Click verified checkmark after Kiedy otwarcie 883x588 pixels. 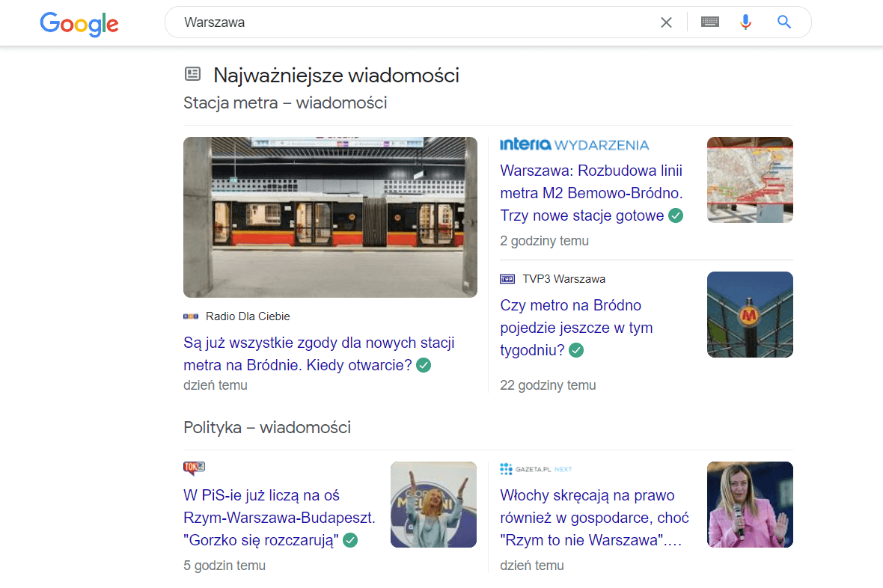[x=424, y=366]
